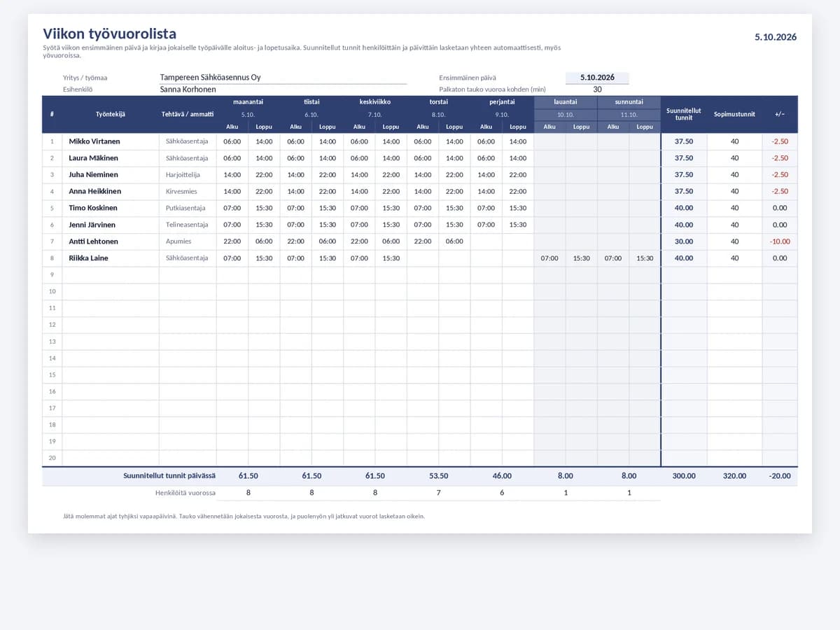Click Juha Nieminen's Harjoittelija role cell

(188, 175)
